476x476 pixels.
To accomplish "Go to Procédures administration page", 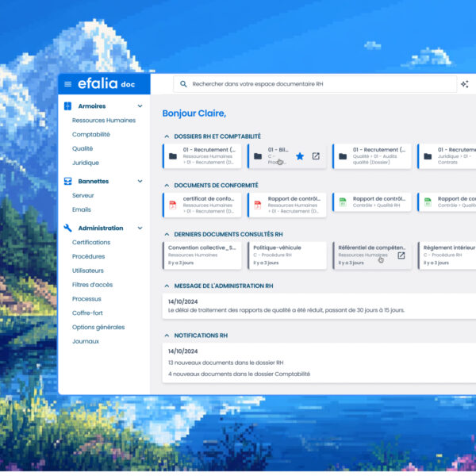I will 89,256.
